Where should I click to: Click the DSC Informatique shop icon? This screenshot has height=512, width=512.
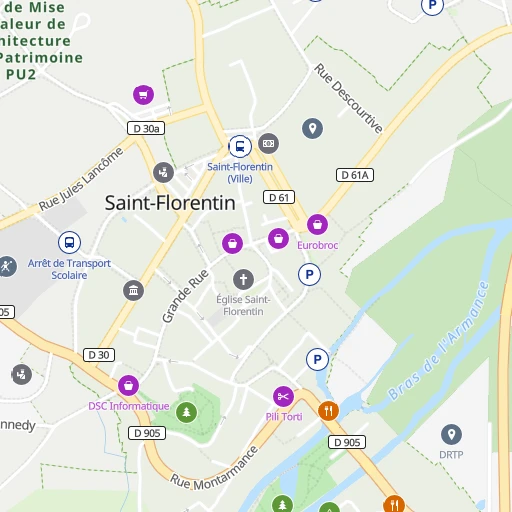tap(128, 386)
